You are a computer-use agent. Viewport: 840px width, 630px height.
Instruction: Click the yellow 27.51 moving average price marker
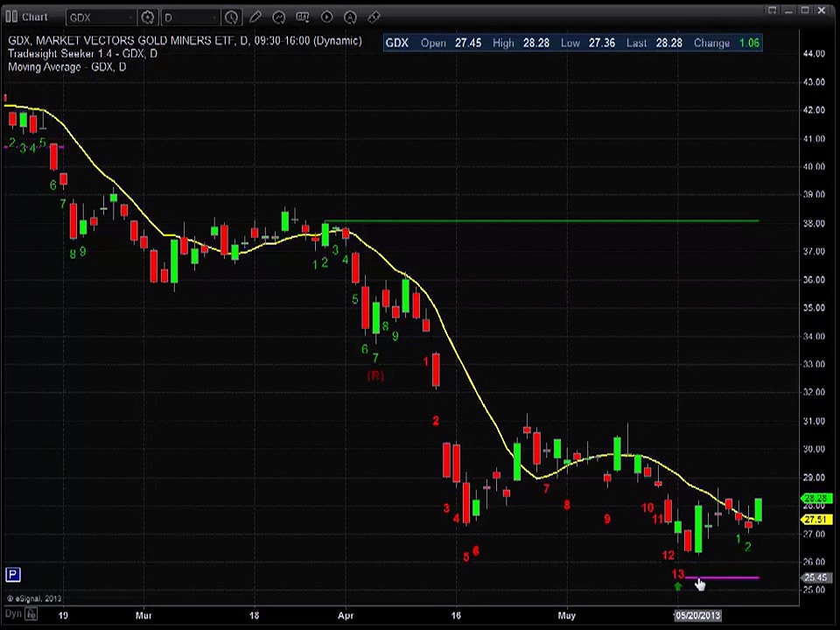pos(815,520)
